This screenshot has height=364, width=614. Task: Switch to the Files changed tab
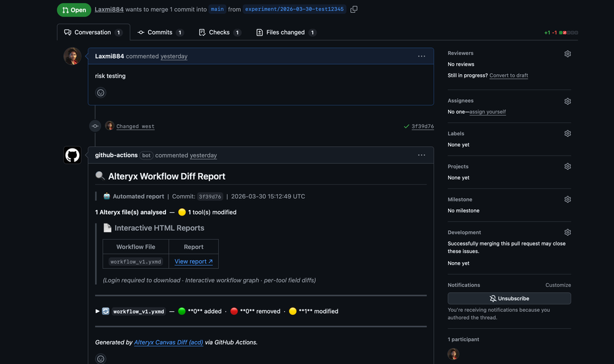pyautogui.click(x=286, y=33)
